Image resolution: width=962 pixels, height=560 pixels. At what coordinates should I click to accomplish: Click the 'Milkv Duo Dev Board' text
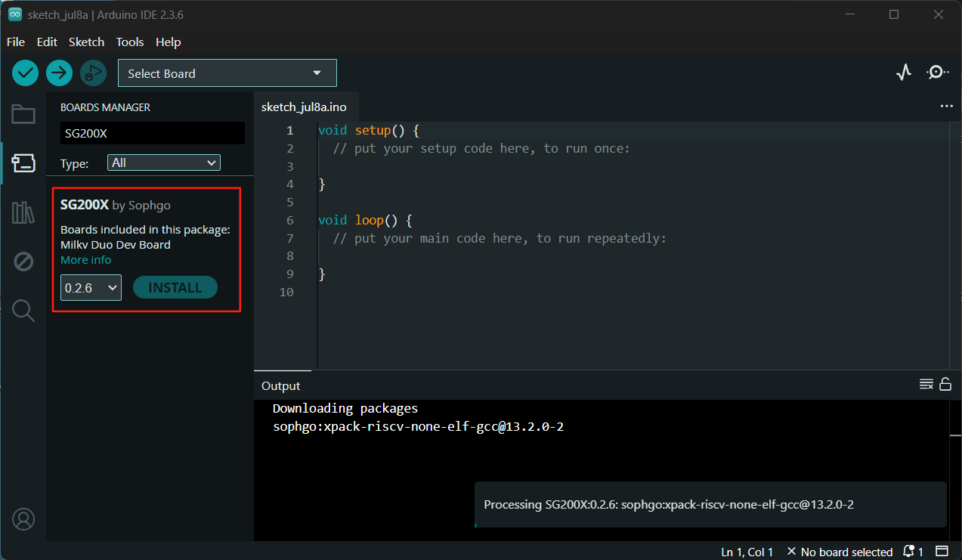116,245
